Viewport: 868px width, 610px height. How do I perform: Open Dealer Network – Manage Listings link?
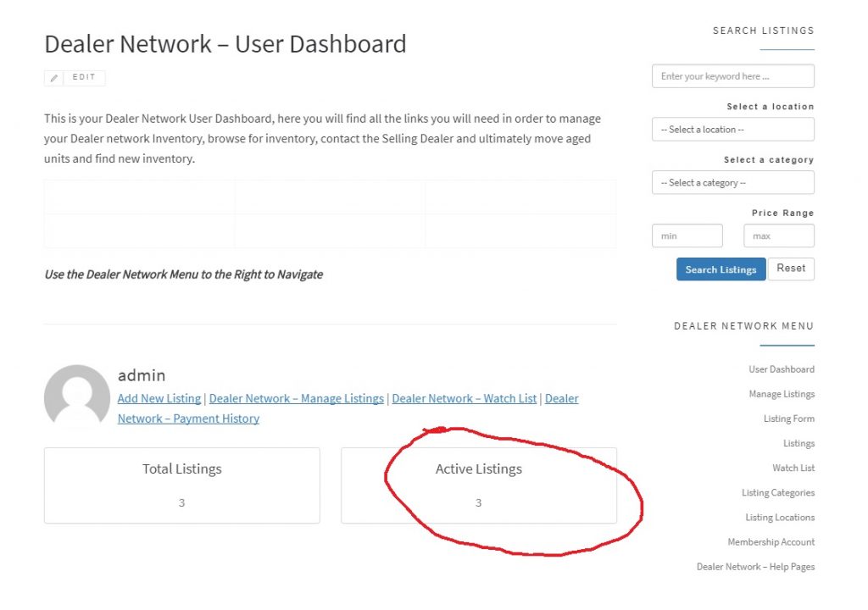click(296, 399)
